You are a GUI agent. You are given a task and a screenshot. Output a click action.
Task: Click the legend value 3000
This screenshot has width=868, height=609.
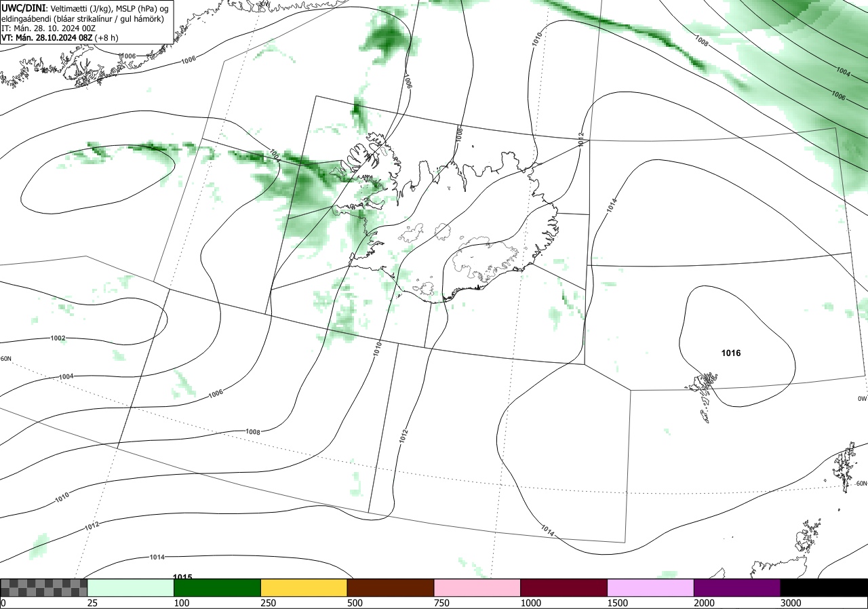[x=791, y=603]
